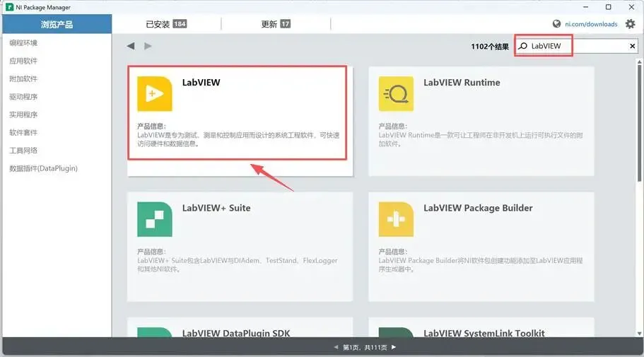Select the 工具网络 category
The height and width of the screenshot is (357, 644).
(x=23, y=151)
